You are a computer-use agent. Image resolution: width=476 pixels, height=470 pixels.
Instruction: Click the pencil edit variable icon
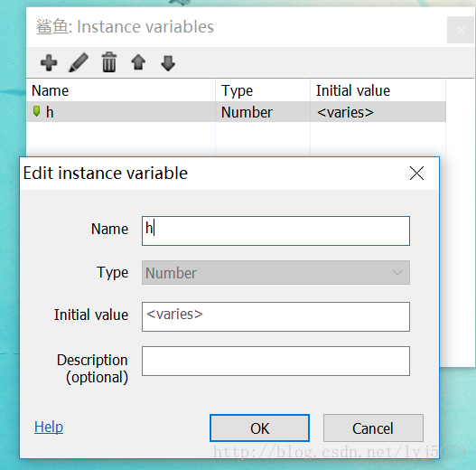tap(79, 62)
